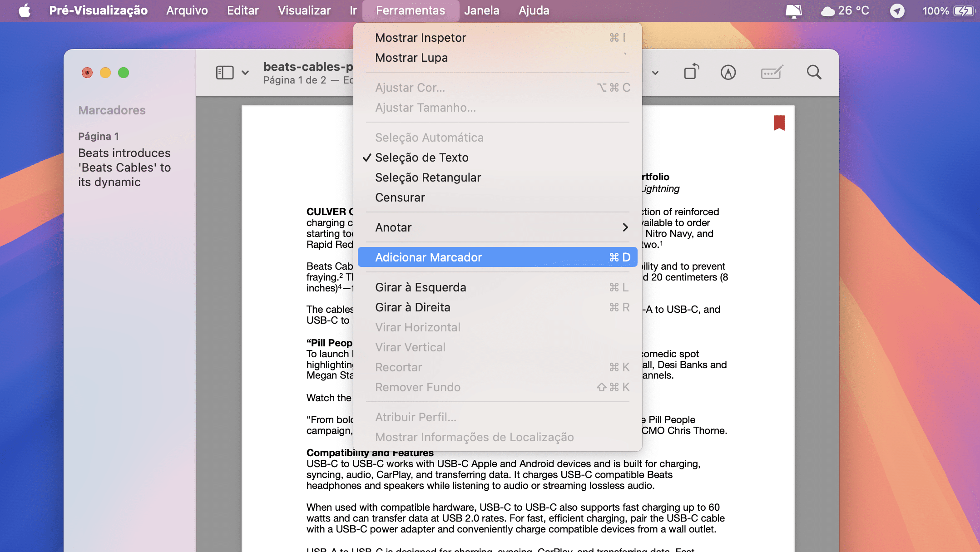Click the location services menu bar icon
The image size is (980, 552).
pos(897,11)
